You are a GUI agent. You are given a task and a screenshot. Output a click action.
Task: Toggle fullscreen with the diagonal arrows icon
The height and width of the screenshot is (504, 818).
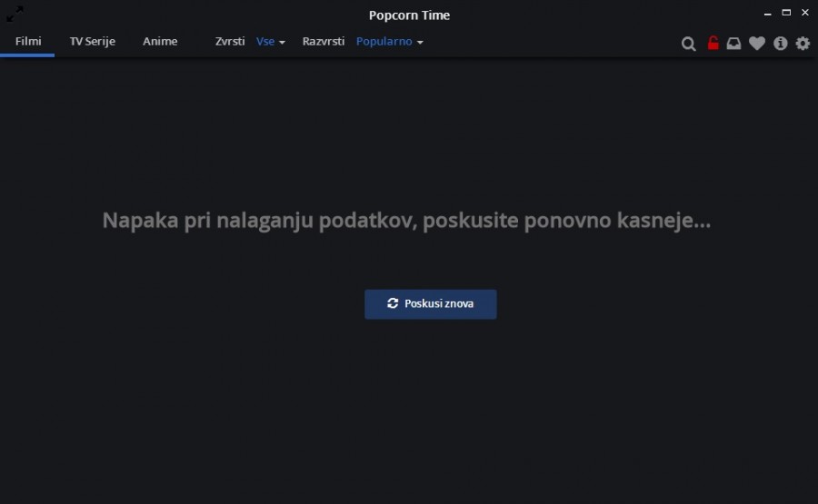15,14
